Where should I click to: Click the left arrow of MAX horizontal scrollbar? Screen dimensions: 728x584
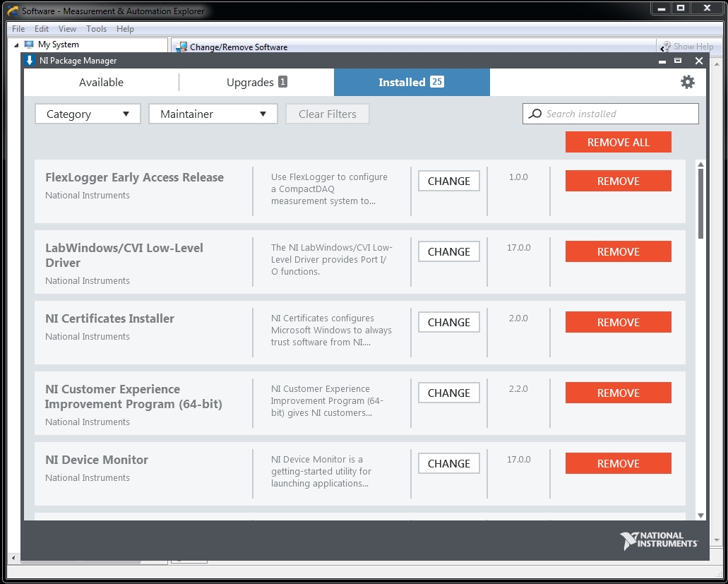coord(13,558)
